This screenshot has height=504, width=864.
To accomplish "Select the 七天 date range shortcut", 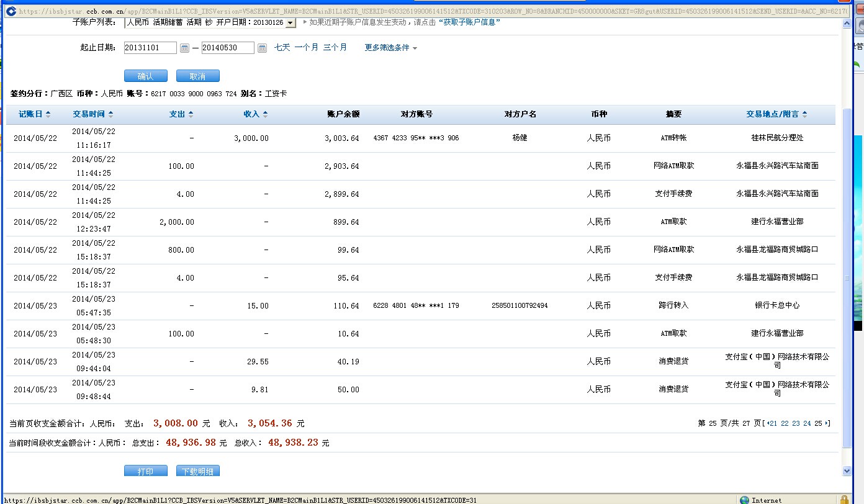I will [x=282, y=47].
